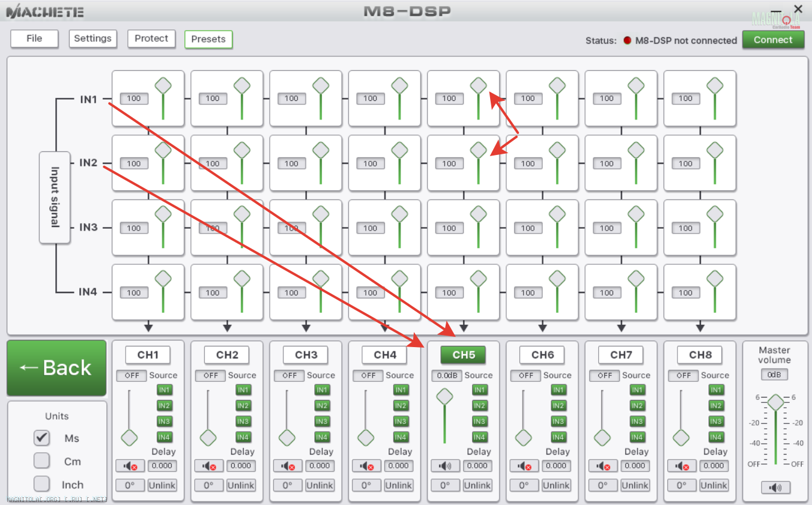Check the Inch units checkbox
This screenshot has height=505, width=812.
(x=41, y=484)
